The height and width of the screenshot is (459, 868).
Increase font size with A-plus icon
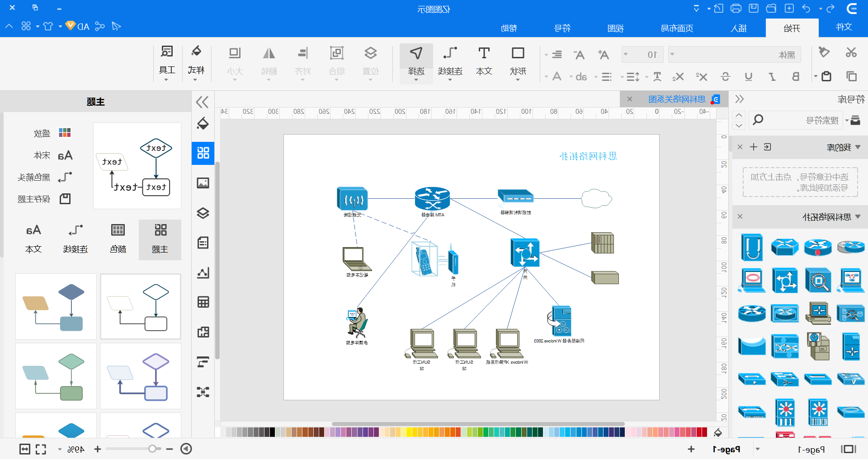603,55
